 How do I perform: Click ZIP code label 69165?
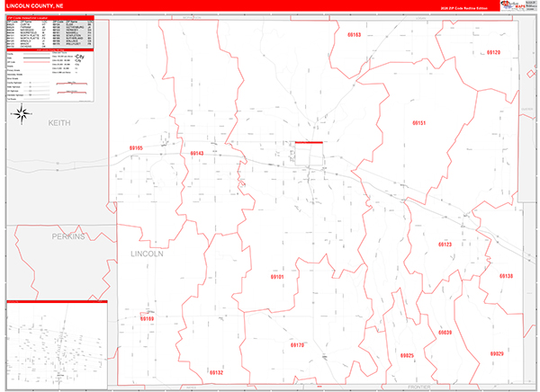[136, 148]
